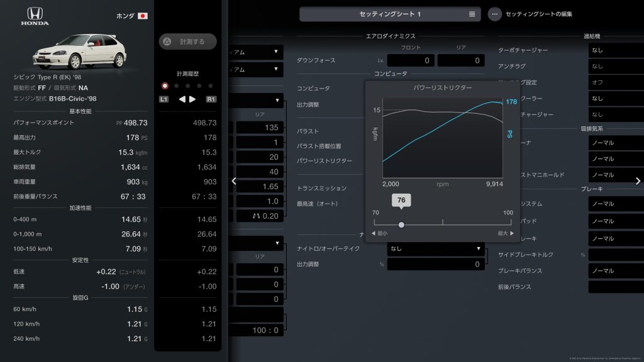Click the Honda logo

point(35,16)
